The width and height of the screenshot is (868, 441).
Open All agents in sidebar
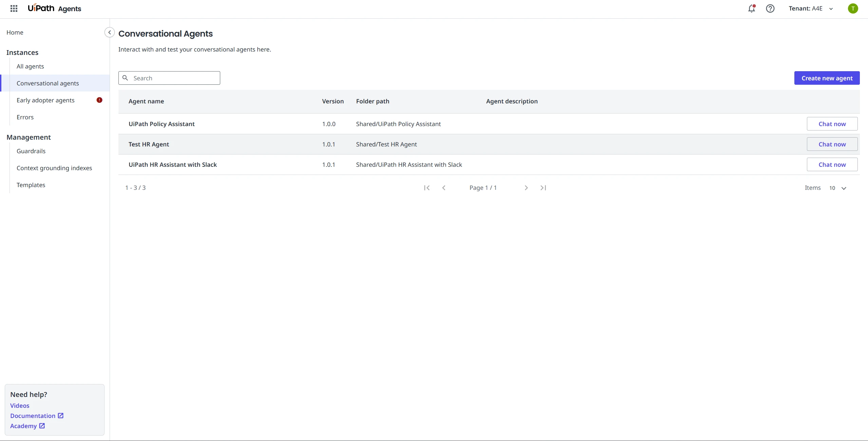30,66
